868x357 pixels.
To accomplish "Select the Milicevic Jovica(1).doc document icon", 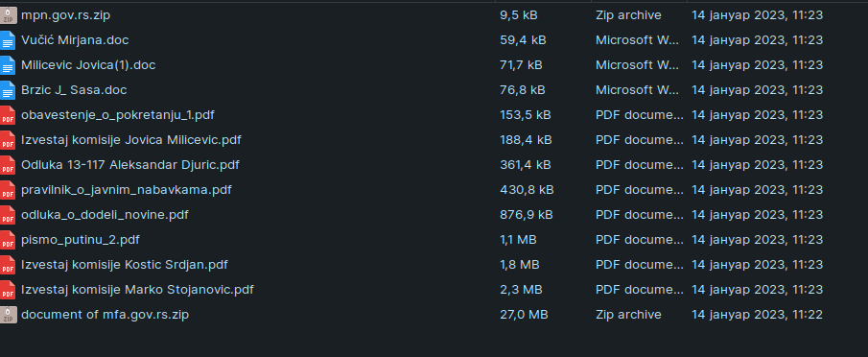I will click(x=8, y=64).
